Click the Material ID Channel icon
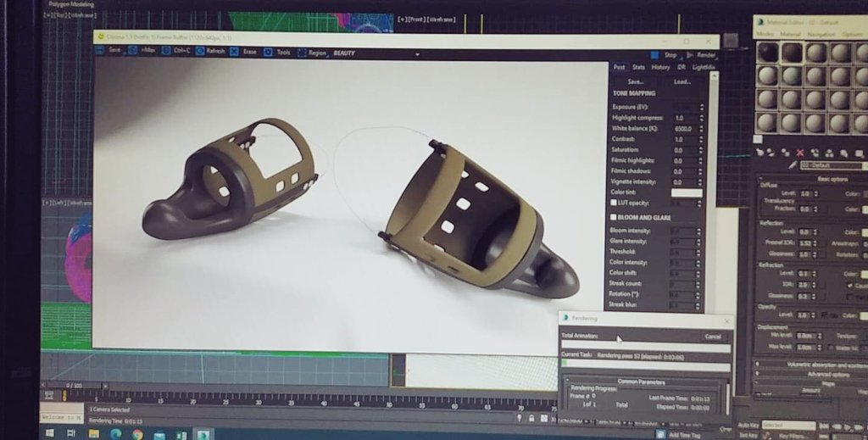 point(860,153)
